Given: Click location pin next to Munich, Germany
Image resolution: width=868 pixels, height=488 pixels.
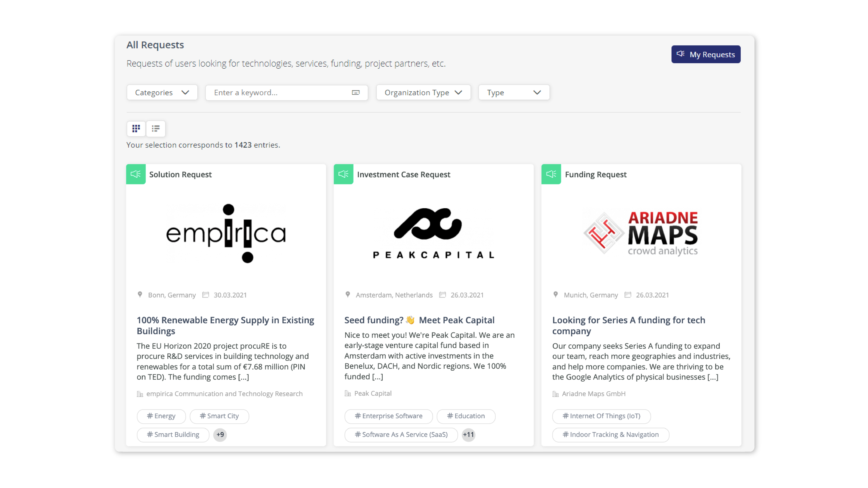Looking at the screenshot, I should [x=556, y=295].
